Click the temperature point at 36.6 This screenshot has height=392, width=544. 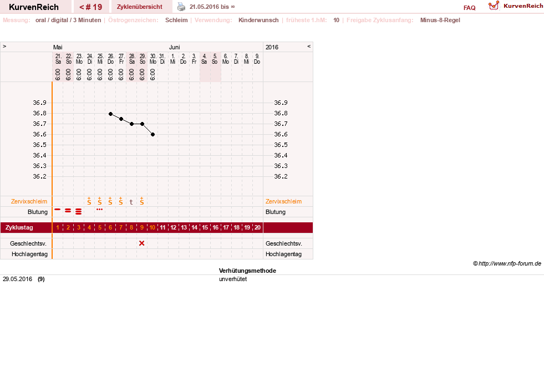coord(152,134)
